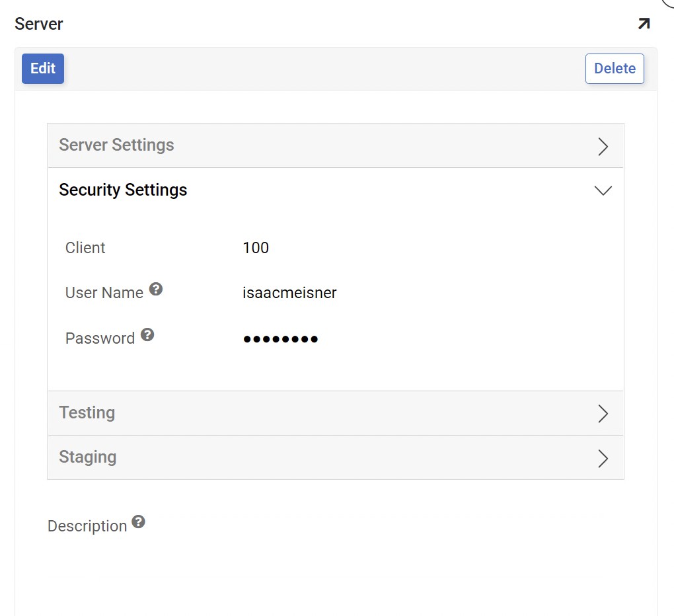
Task: Collapse the Security Settings section
Action: [602, 190]
